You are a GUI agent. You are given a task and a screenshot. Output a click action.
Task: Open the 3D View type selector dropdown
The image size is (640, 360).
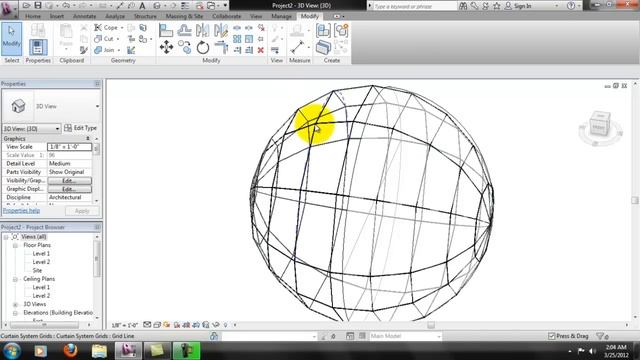coord(97,106)
